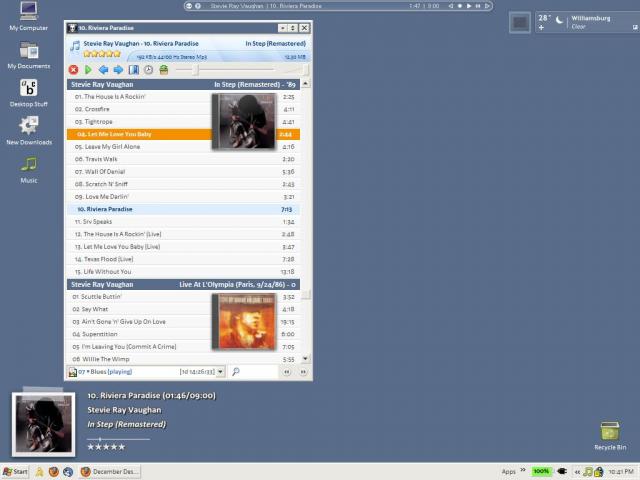Image resolution: width=640 pixels, height=480 pixels.
Task: Open the blue book library icon
Action: 133,70
